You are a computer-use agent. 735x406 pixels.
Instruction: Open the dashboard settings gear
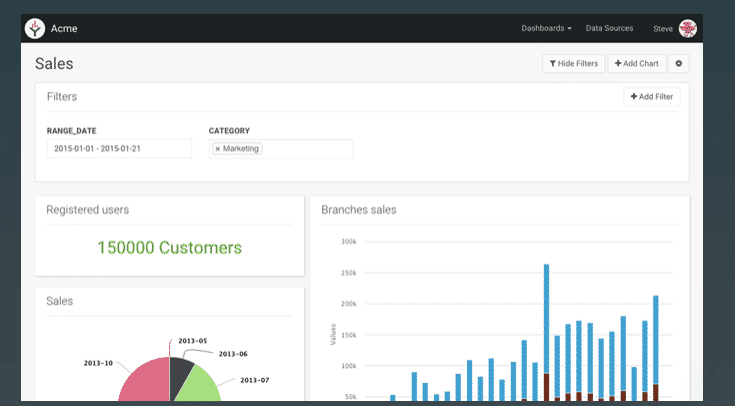(679, 64)
